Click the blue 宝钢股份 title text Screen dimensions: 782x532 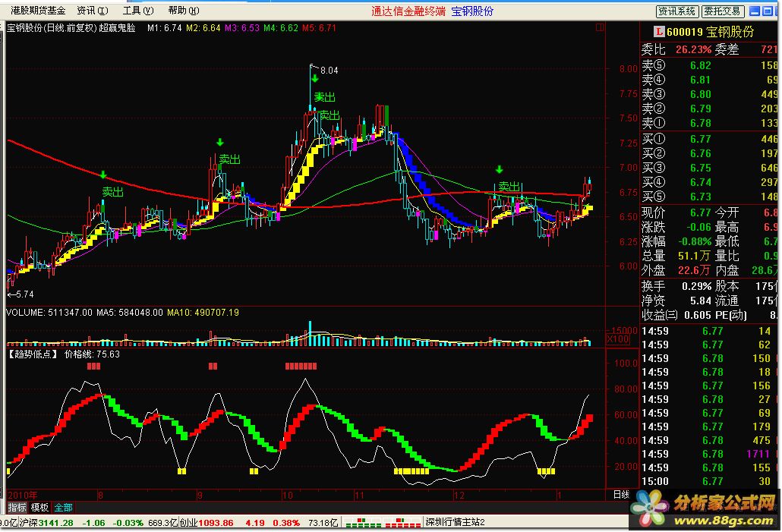click(472, 11)
